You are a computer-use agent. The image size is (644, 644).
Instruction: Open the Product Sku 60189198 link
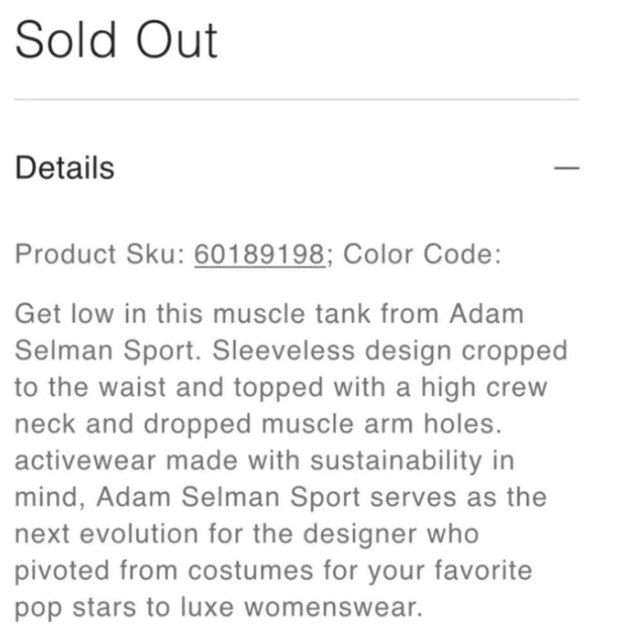tap(260, 254)
